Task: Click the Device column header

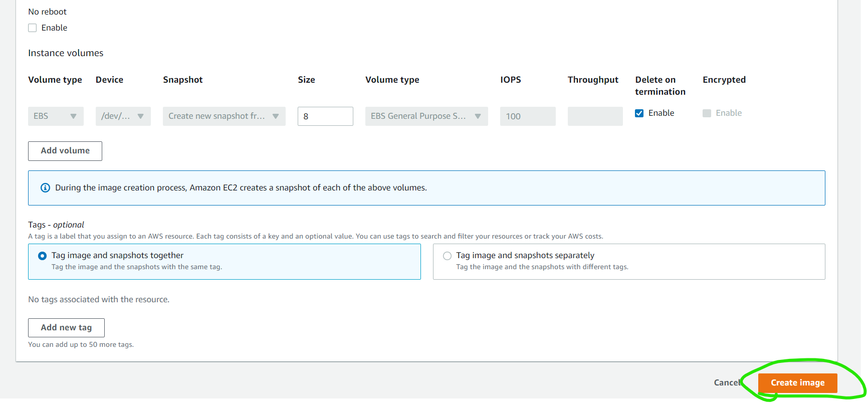Action: pos(109,80)
